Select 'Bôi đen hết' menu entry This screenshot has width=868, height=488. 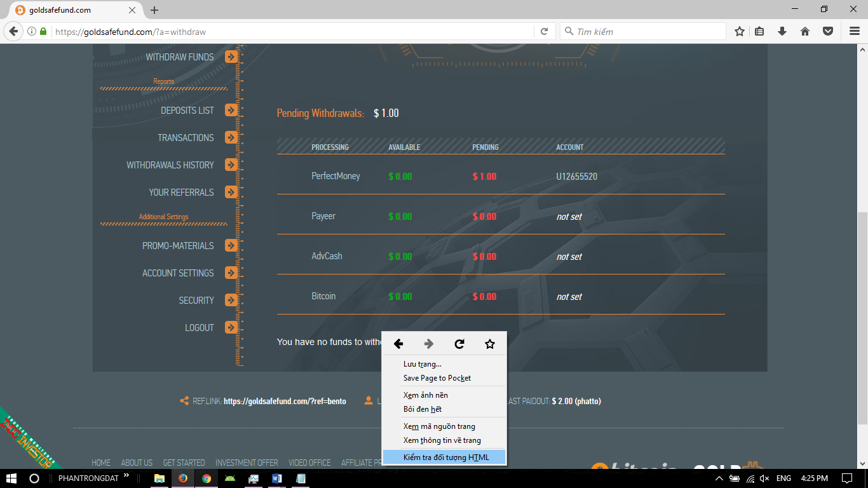pyautogui.click(x=444, y=409)
